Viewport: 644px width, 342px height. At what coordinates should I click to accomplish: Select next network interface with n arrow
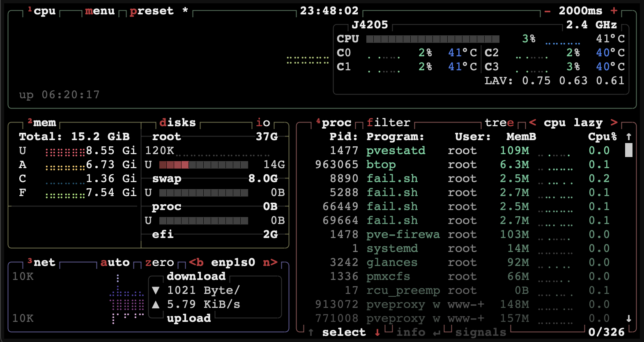[x=270, y=263]
